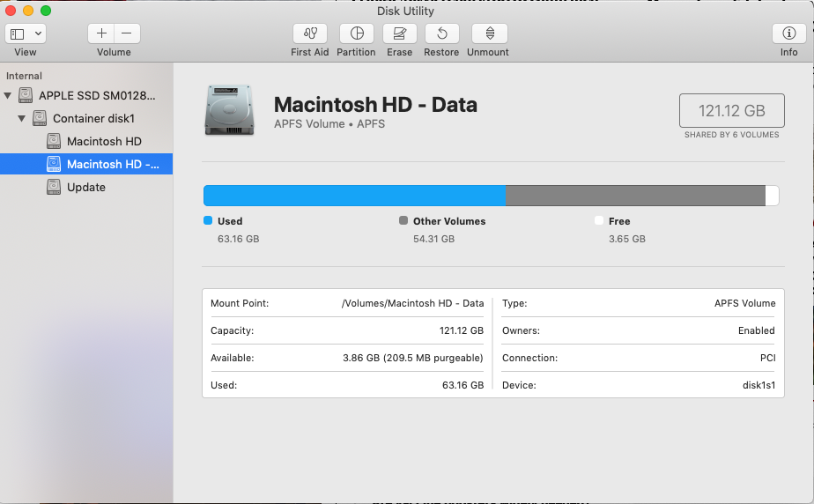Click the disk1s1 device value
814x504 pixels.
pos(759,385)
